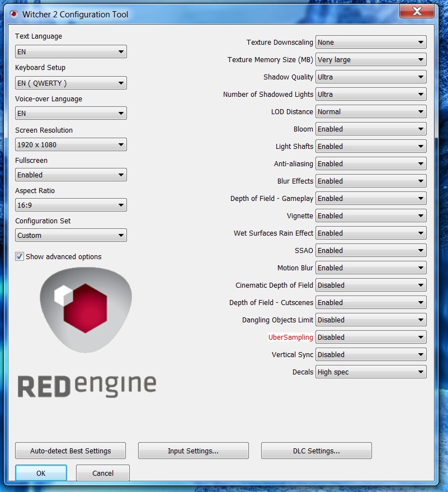The image size is (448, 492).
Task: Open the Fullscreen dropdown
Action: pos(71,175)
